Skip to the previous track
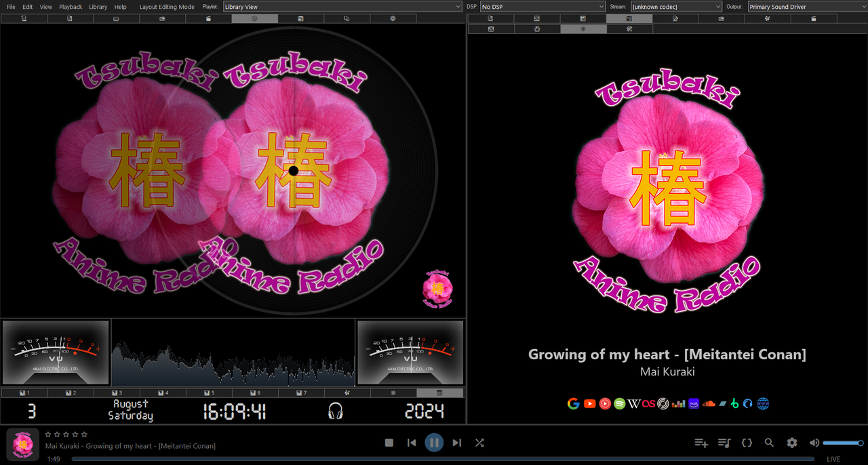Viewport: 868px width, 465px height. pyautogui.click(x=412, y=443)
